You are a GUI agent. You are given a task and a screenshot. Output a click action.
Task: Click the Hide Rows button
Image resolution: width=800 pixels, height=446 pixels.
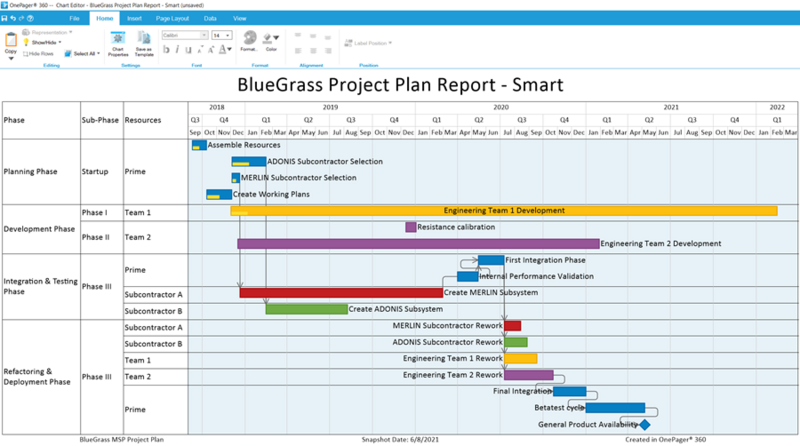38,54
